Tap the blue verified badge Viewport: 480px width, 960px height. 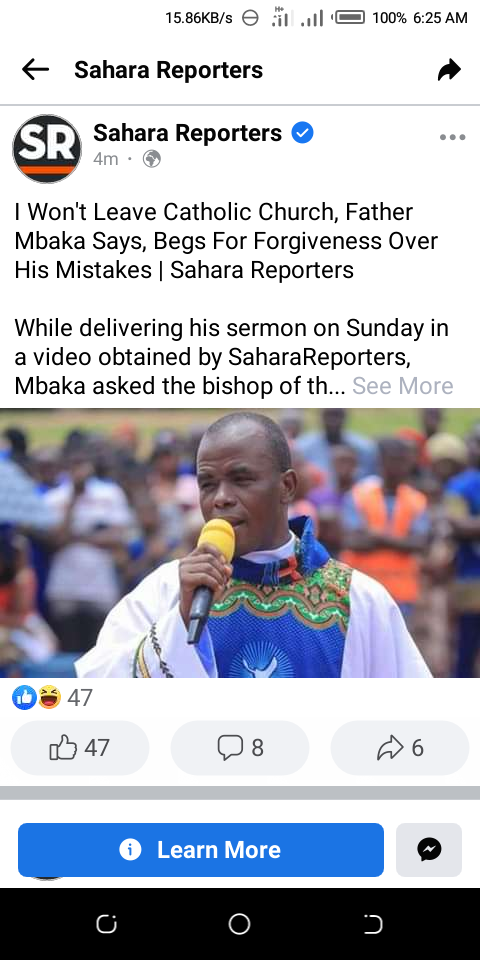click(x=302, y=132)
